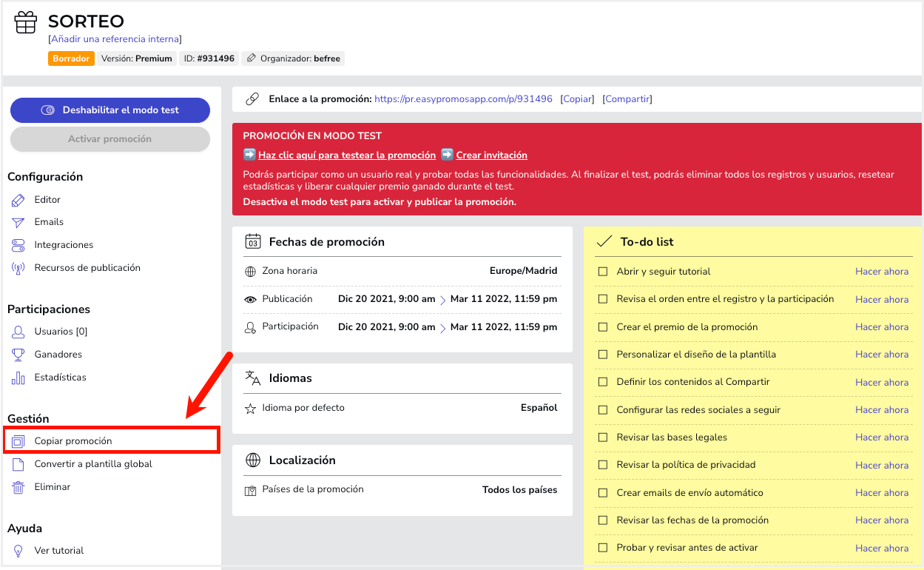924x570 pixels.
Task: Open Editor in Configuración menu
Action: coord(47,200)
